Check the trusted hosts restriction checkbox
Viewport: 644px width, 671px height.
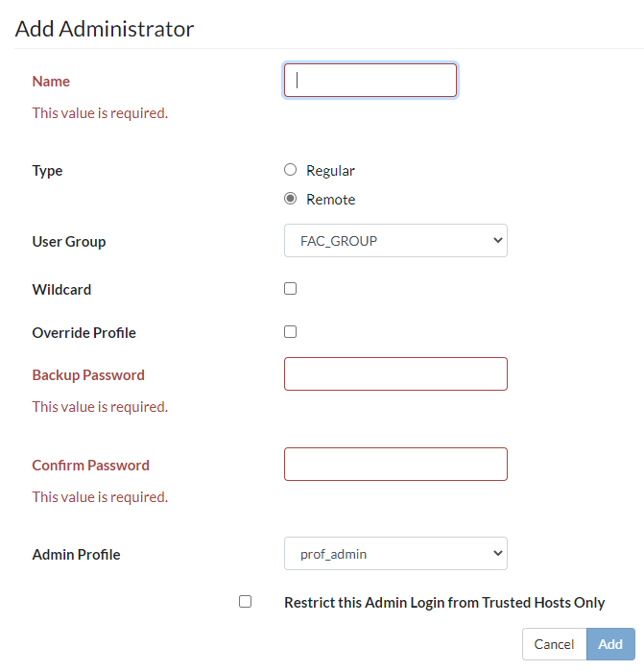[246, 602]
